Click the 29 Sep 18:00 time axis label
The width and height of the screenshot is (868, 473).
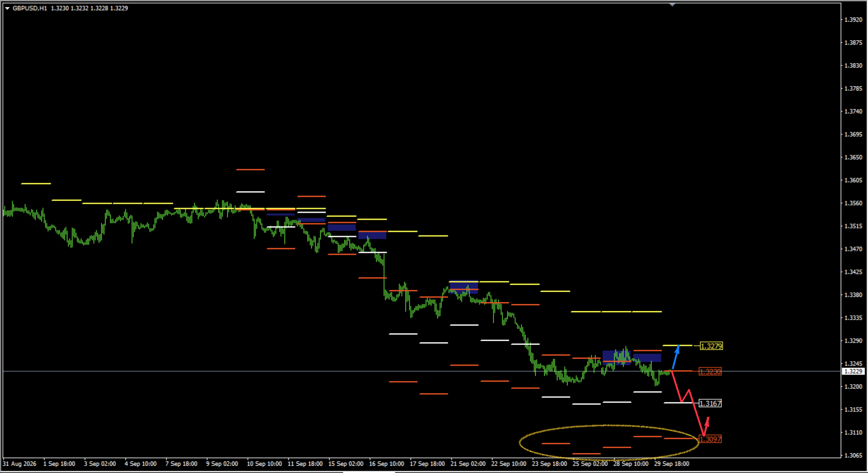click(672, 463)
